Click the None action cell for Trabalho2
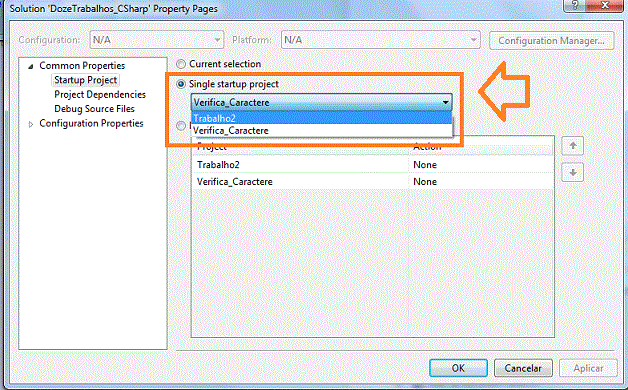Viewport: 628px width, 390px height. [481, 165]
